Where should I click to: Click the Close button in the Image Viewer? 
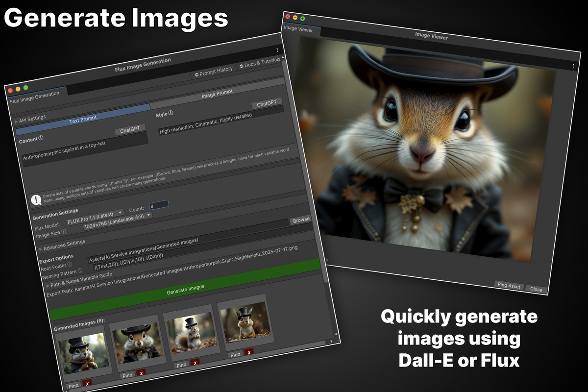tap(537, 289)
